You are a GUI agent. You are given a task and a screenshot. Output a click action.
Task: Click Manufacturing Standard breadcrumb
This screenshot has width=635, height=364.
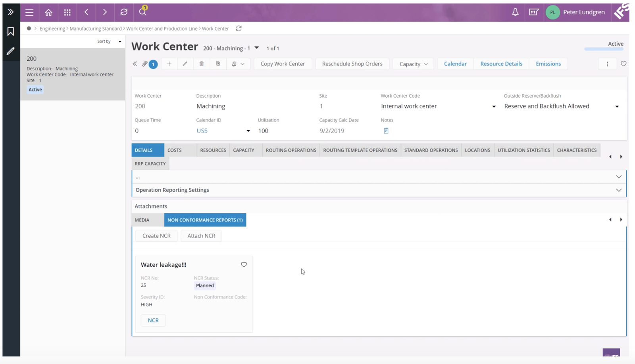(96, 29)
